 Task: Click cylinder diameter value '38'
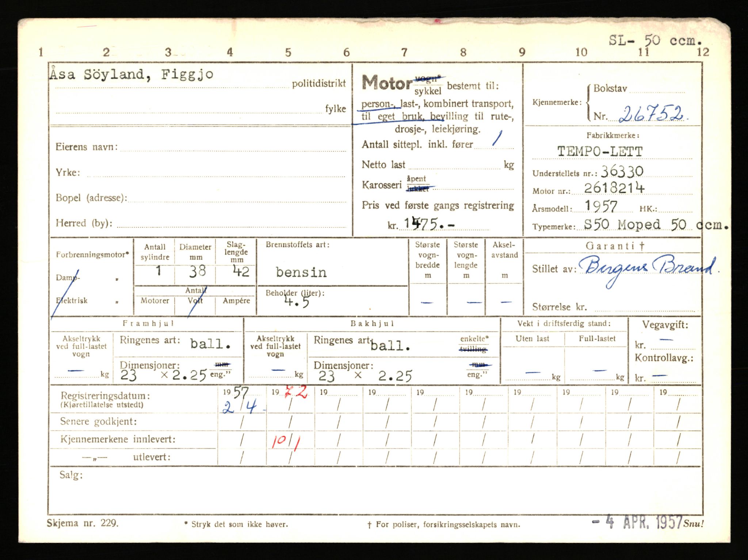pyautogui.click(x=197, y=271)
